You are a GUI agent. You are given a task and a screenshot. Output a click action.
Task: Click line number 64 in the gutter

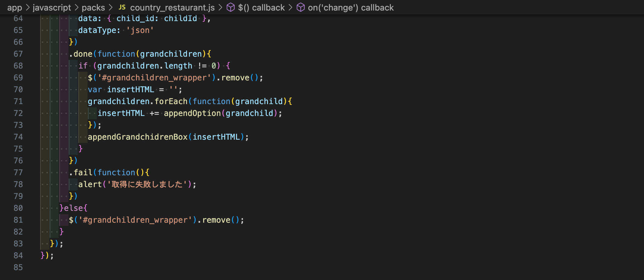point(18,18)
